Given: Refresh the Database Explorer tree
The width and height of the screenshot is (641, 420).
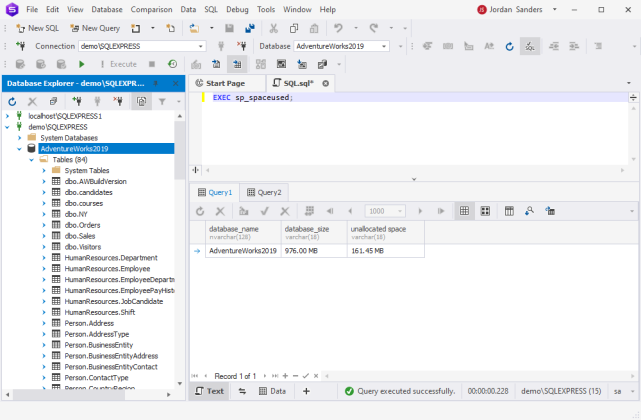Looking at the screenshot, I should pos(12,101).
